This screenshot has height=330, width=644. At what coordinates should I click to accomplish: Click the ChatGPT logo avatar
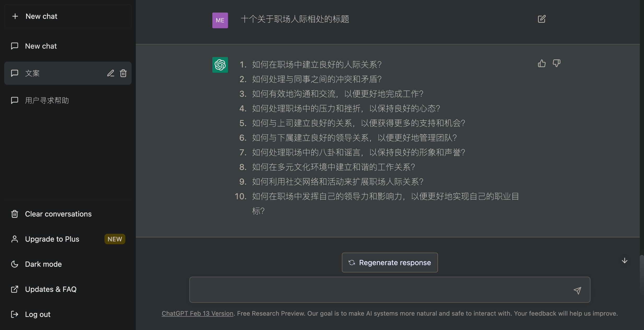(x=220, y=65)
